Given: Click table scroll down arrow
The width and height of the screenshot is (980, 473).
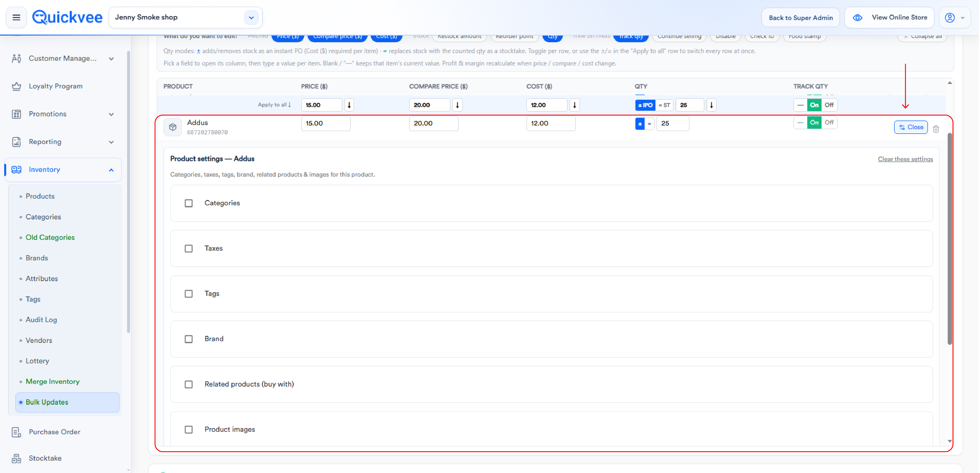Looking at the screenshot, I should tap(950, 441).
